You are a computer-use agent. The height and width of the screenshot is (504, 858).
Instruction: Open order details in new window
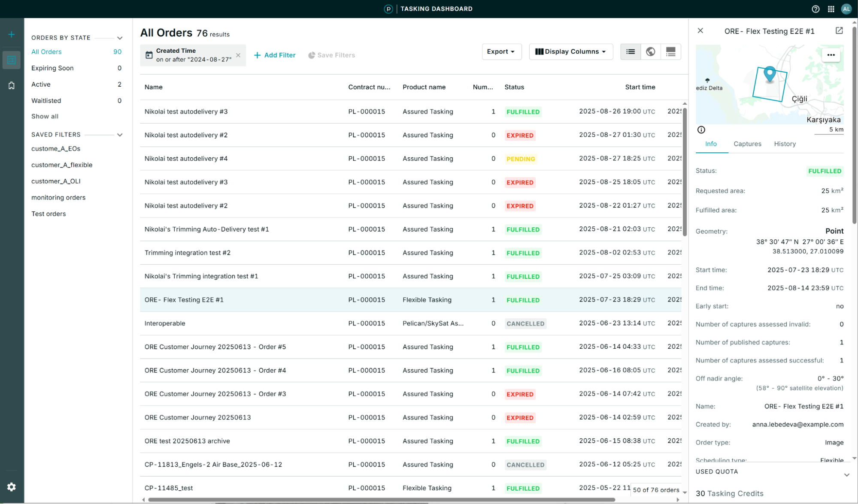tap(839, 30)
